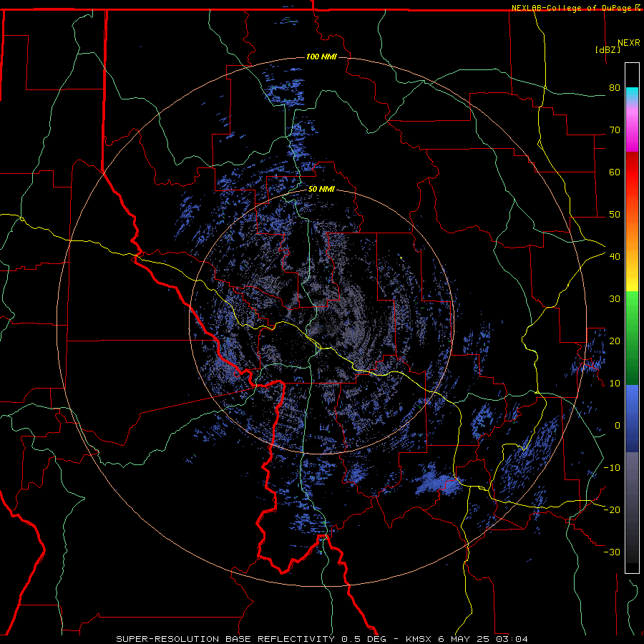Click the radar site at ring center
Viewport: 644px width, 644px height.
(x=321, y=321)
